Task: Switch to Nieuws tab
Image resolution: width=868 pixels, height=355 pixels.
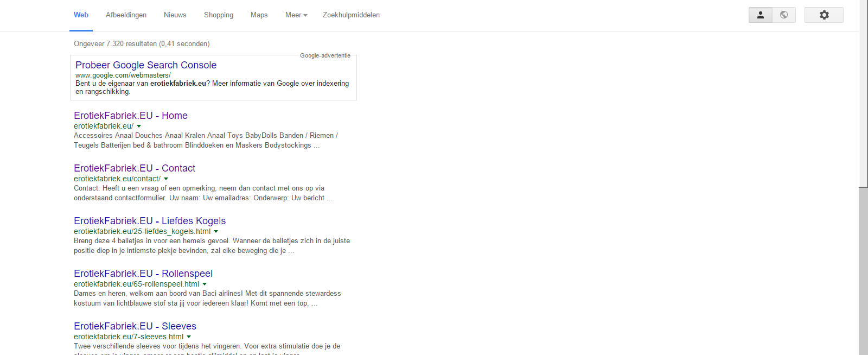Action: 175,15
